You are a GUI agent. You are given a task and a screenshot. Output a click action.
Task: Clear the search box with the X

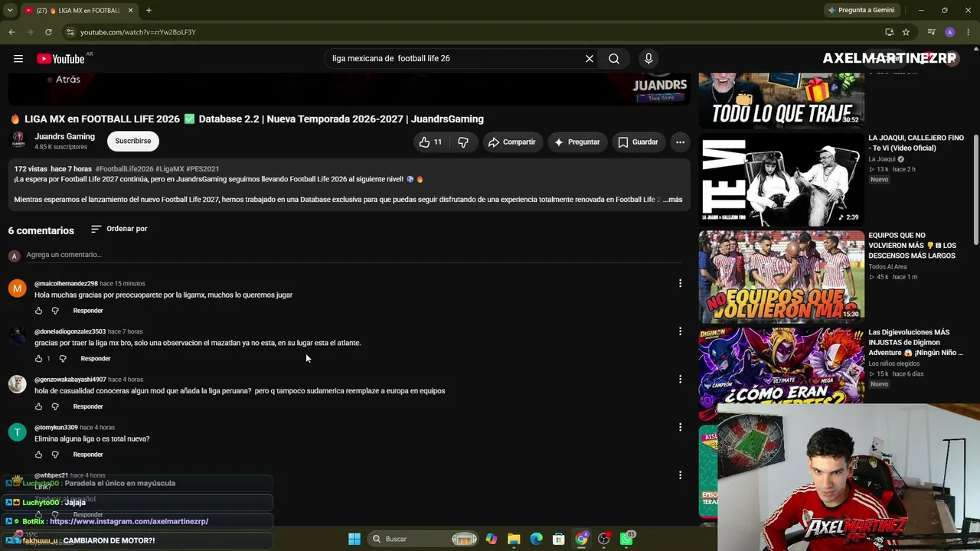click(x=590, y=59)
